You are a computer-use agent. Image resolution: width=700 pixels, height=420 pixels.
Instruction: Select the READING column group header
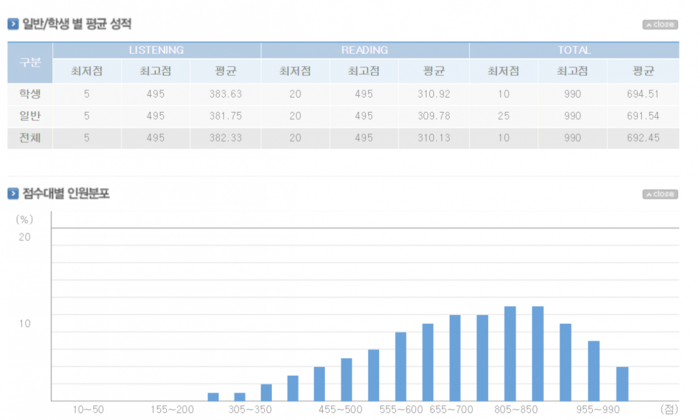pyautogui.click(x=365, y=50)
